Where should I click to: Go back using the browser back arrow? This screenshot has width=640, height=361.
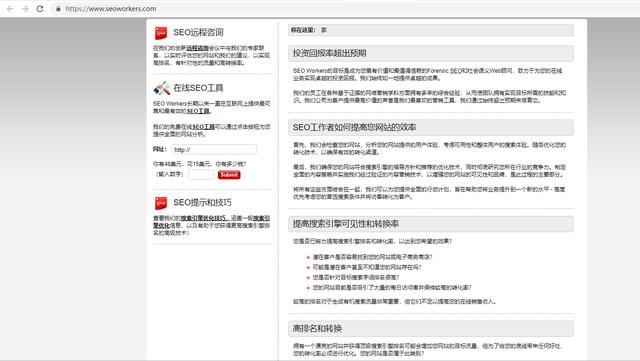[10, 9]
